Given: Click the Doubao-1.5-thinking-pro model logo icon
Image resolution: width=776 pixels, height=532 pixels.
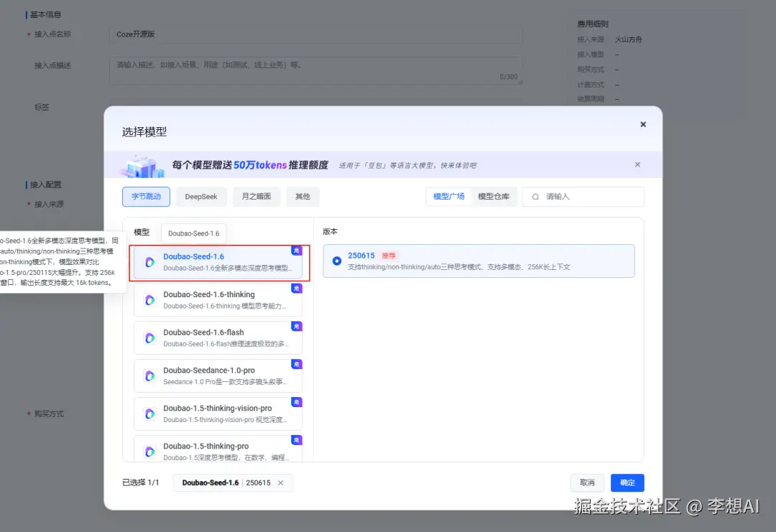Looking at the screenshot, I should coord(149,452).
